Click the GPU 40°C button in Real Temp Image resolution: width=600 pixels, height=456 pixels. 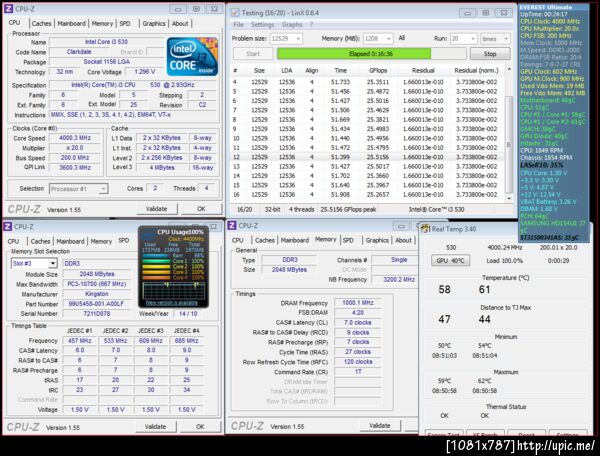click(x=450, y=261)
